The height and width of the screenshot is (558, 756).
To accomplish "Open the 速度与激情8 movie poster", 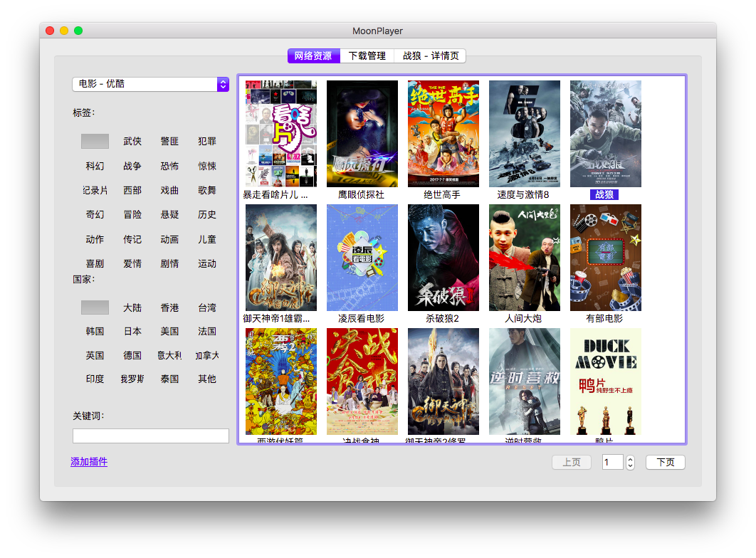I will point(524,134).
